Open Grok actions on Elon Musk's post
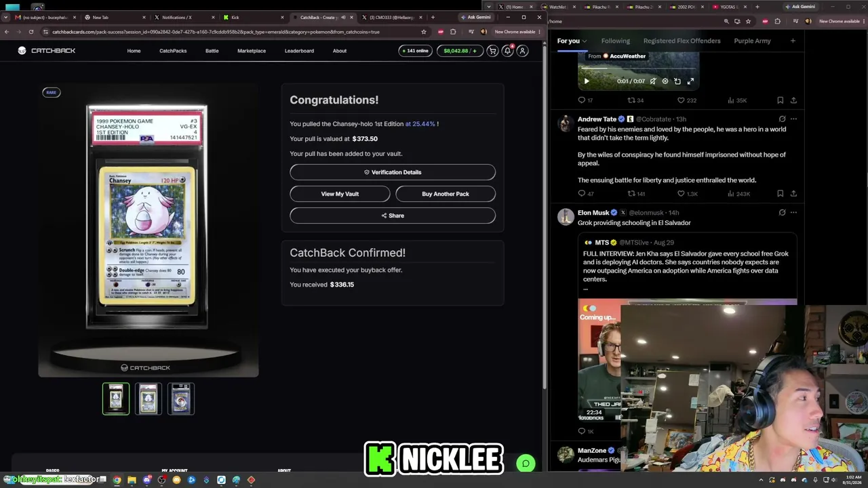Image resolution: width=868 pixels, height=488 pixels. coord(782,213)
